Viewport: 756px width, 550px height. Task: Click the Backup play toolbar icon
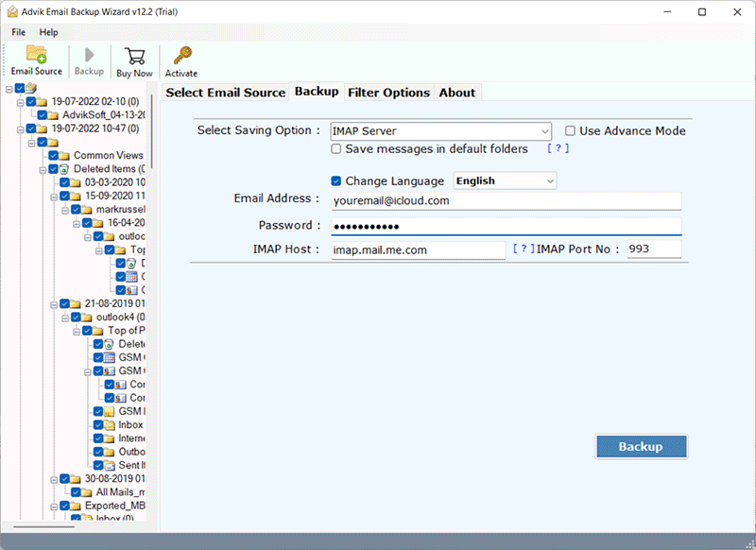point(89,55)
